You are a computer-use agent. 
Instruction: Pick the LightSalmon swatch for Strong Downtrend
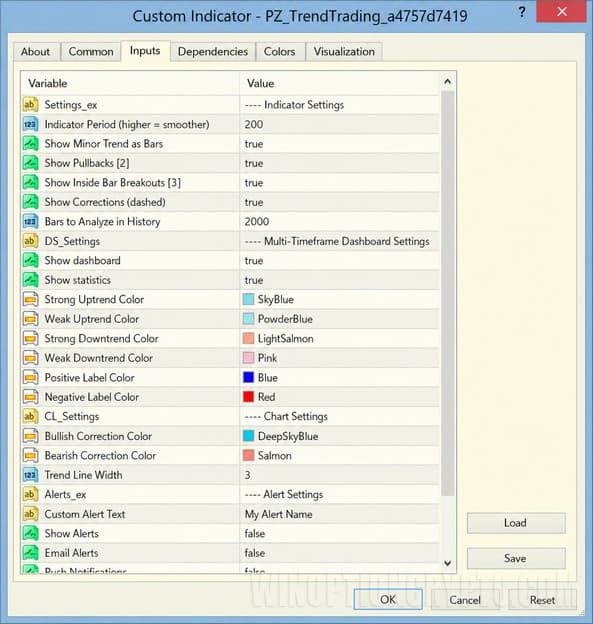248,339
